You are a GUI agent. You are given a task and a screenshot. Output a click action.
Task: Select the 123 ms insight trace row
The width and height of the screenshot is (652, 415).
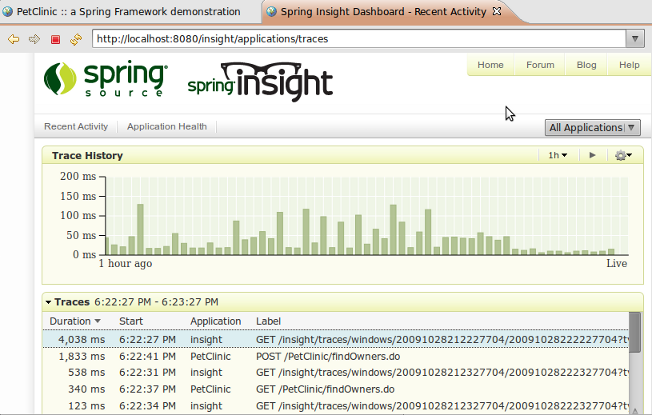pos(336,406)
